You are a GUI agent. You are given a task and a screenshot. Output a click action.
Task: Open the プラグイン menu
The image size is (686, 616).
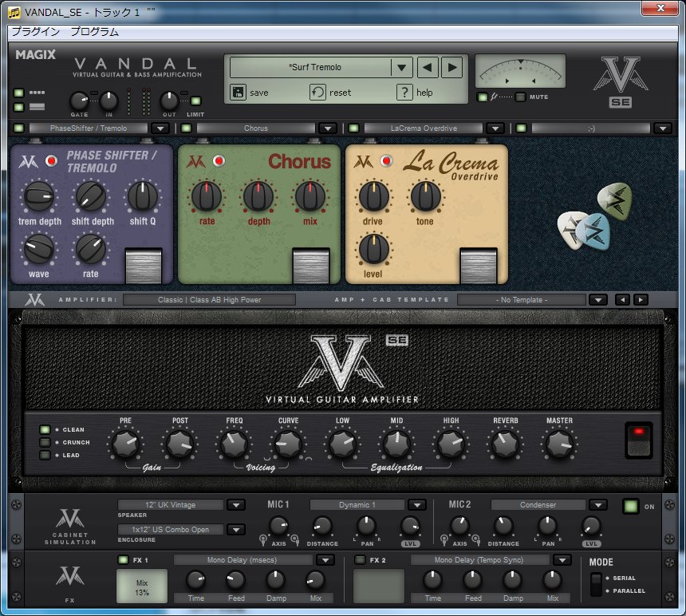(35, 31)
